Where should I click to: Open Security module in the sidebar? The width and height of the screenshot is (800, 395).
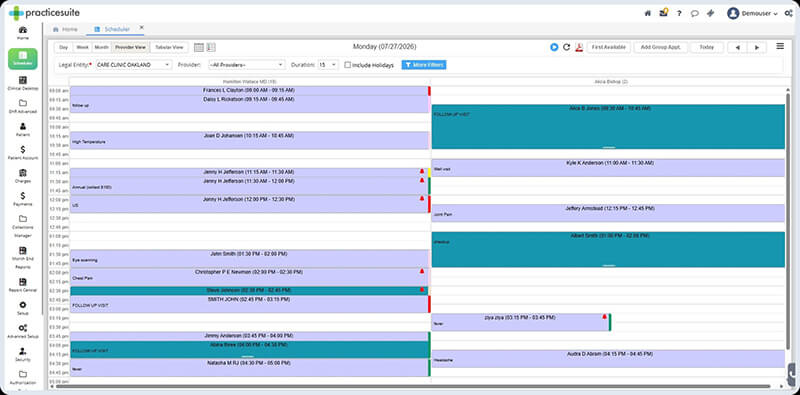[x=22, y=355]
